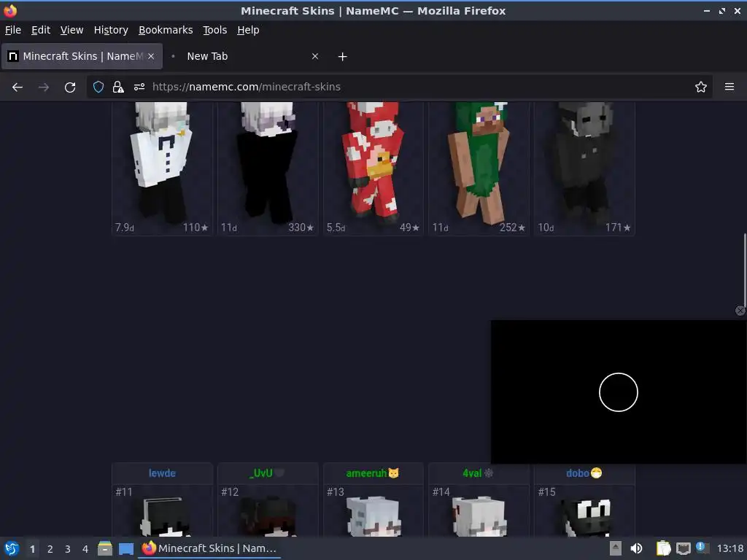The width and height of the screenshot is (747, 560).
Task: Click the blue show-desktop taskbar icon
Action: pyautogui.click(x=125, y=548)
